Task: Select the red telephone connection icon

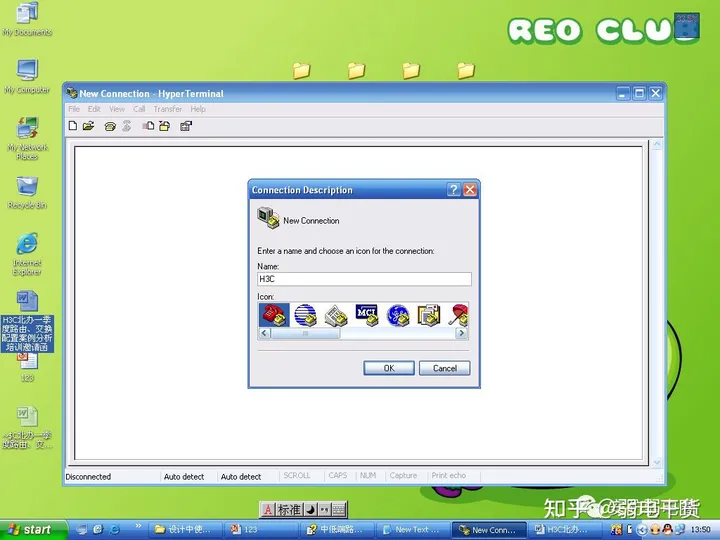Action: pyautogui.click(x=274, y=315)
